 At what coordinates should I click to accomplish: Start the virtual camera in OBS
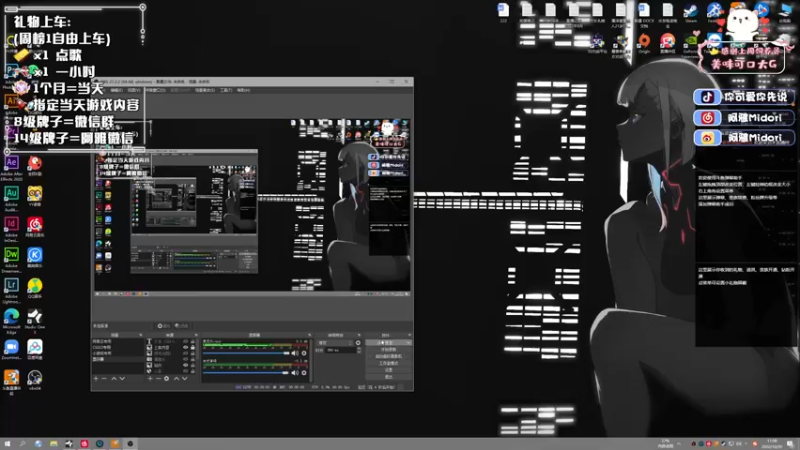pyautogui.click(x=389, y=356)
